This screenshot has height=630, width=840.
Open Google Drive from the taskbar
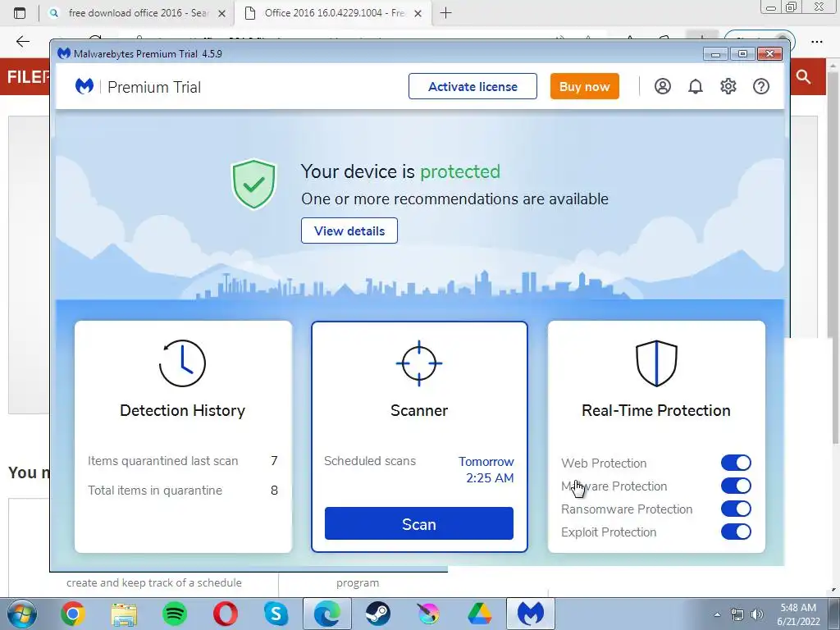[479, 614]
